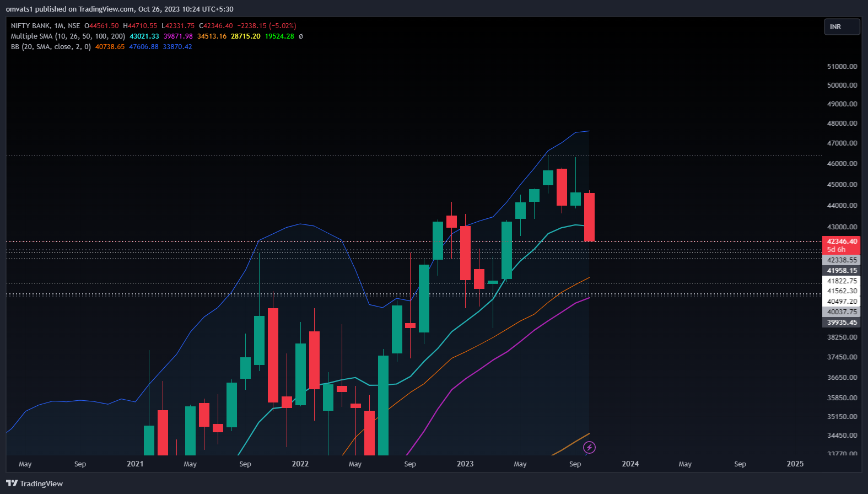868x494 pixels.
Task: Click the white price label 40497.20
Action: (x=842, y=302)
